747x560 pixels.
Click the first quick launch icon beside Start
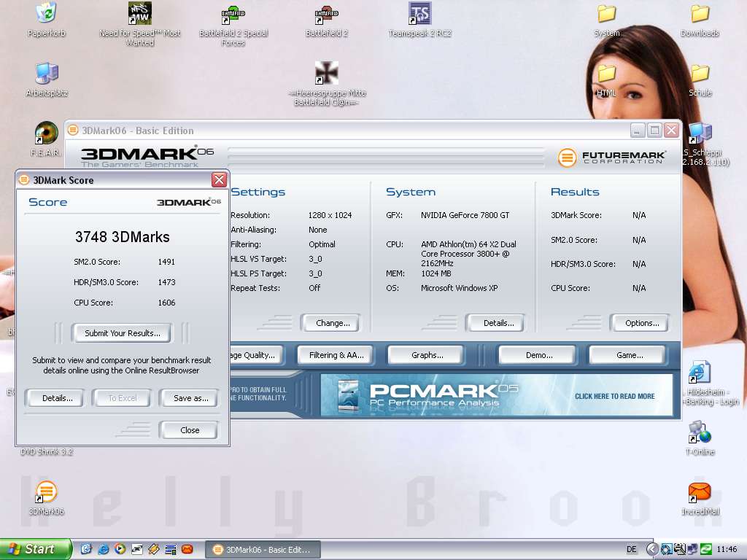click(86, 549)
